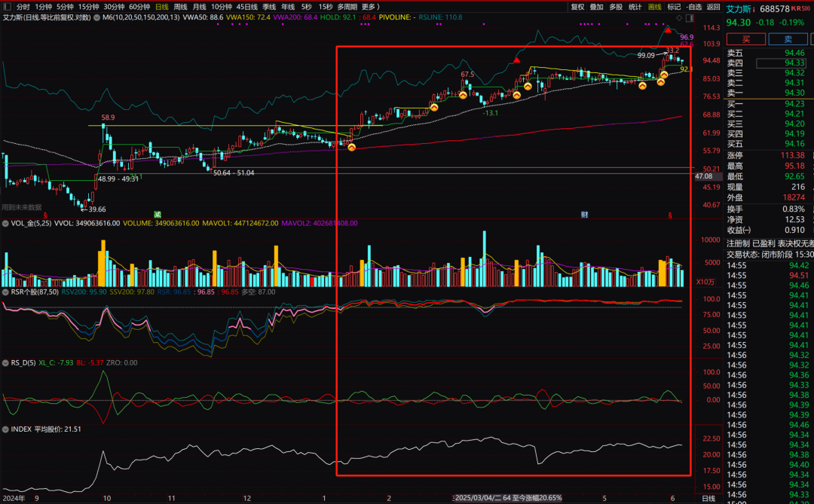Select the 15分钟 period
814x504 pixels.
[x=88, y=7]
